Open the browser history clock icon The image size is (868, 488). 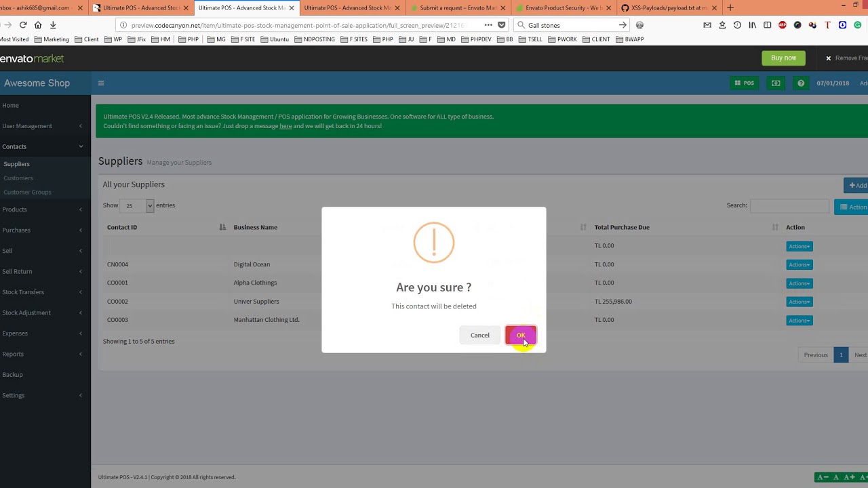pyautogui.click(x=737, y=25)
